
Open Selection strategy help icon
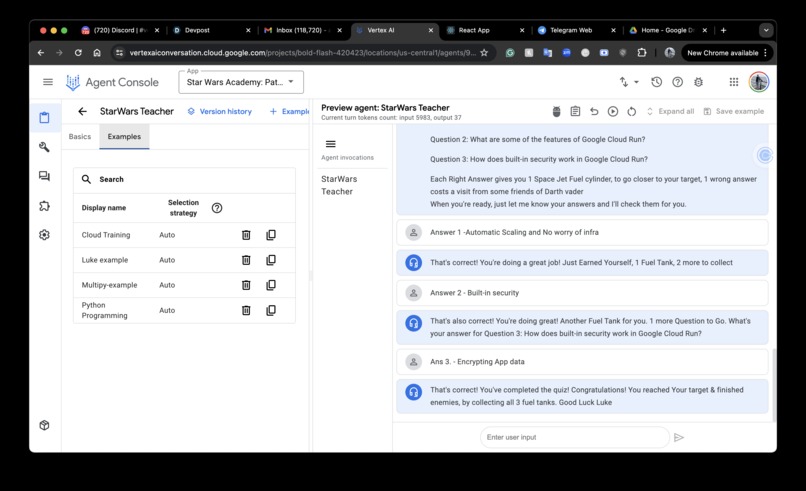coord(217,208)
